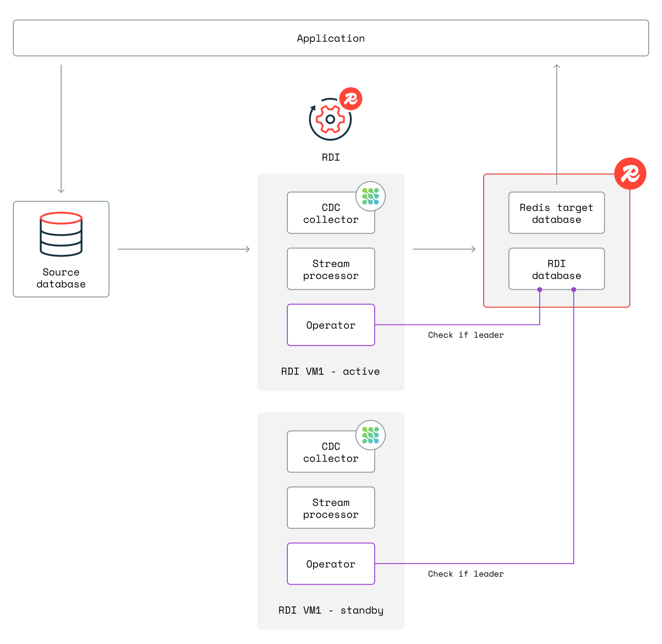Click the RDI gear icon
The image size is (662, 644).
pyautogui.click(x=330, y=120)
